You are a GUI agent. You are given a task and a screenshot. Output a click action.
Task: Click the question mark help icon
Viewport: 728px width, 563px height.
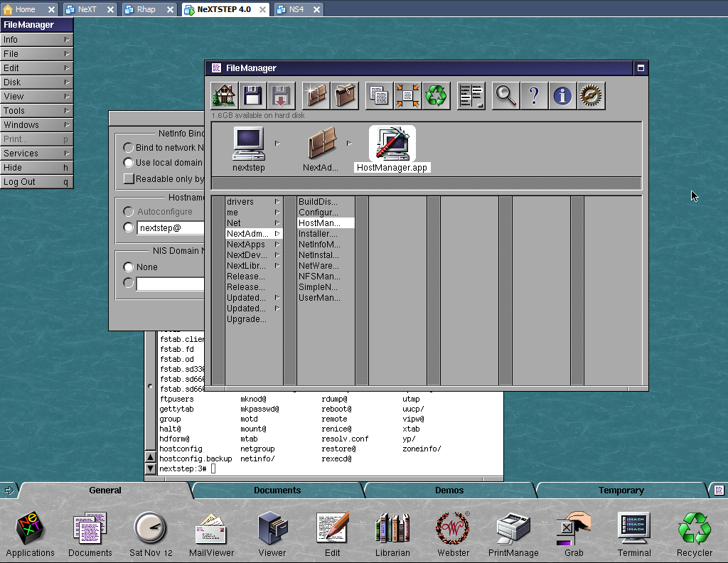(x=534, y=95)
